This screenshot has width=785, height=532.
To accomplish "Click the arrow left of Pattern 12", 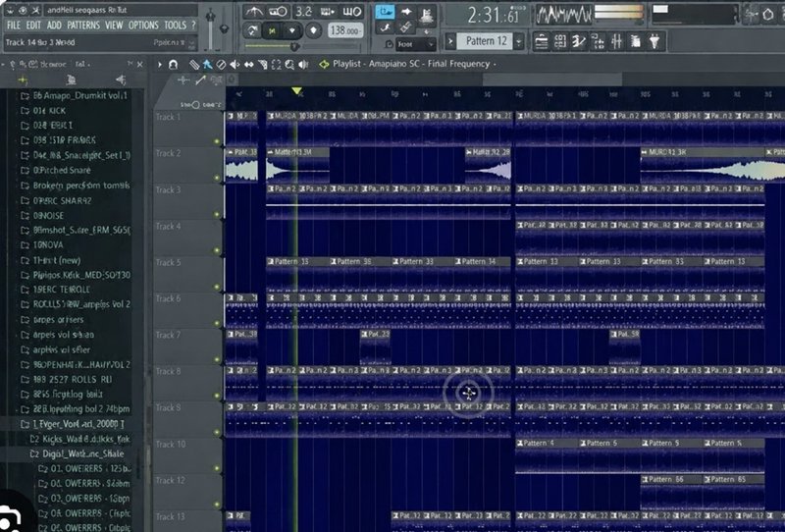I will (x=450, y=41).
